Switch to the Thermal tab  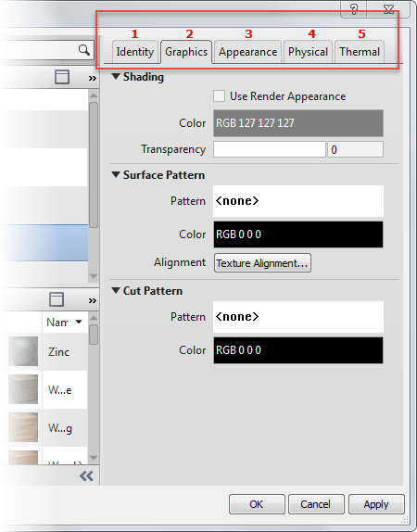[360, 52]
